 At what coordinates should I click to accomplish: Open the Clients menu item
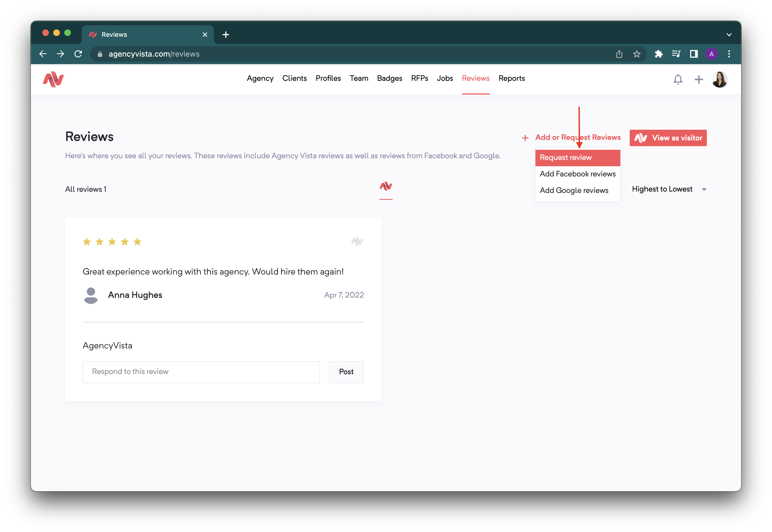coord(295,78)
